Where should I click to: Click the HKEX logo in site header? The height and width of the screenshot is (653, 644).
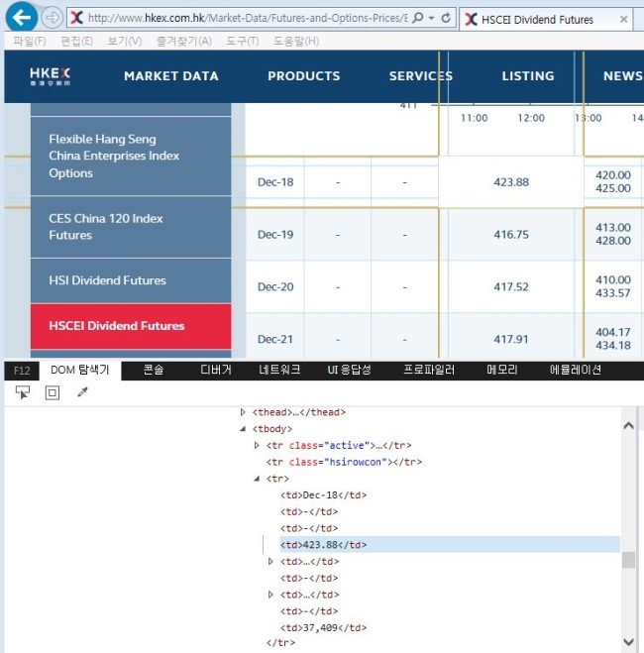tap(50, 76)
